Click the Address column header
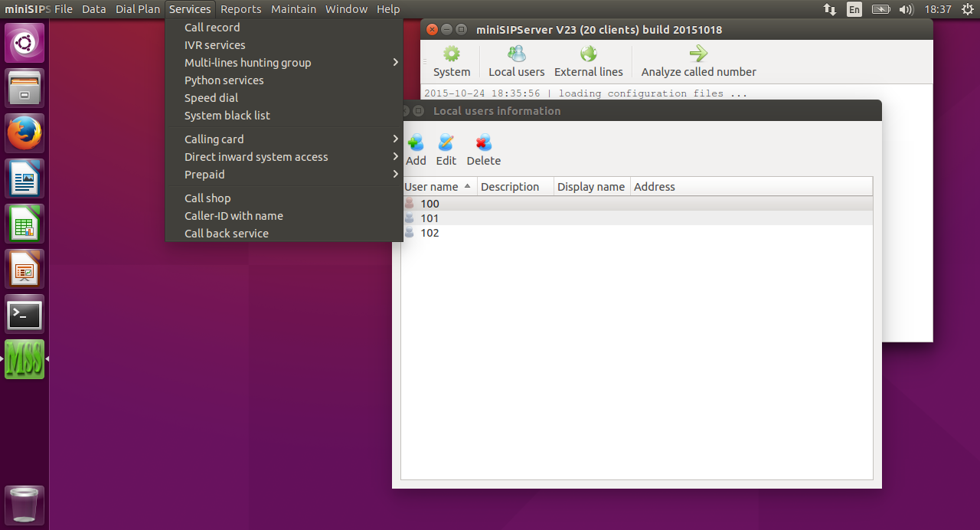 point(751,187)
